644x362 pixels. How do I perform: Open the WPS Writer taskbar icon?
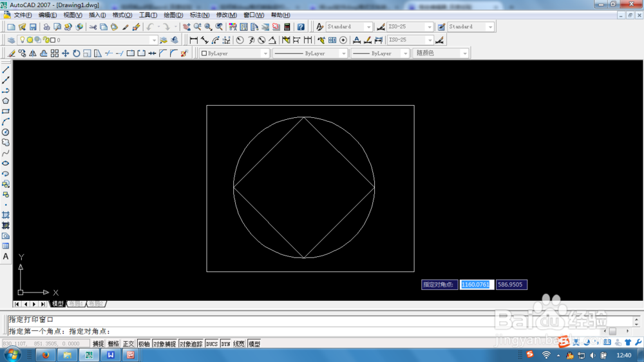pyautogui.click(x=111, y=355)
